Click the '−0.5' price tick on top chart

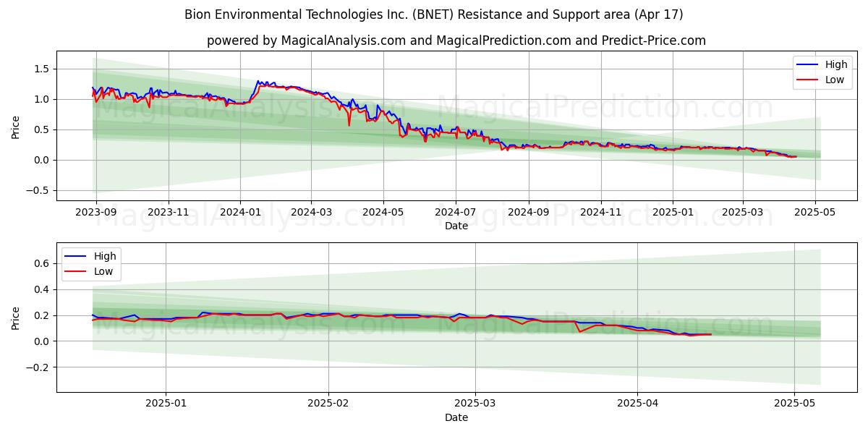click(x=38, y=190)
